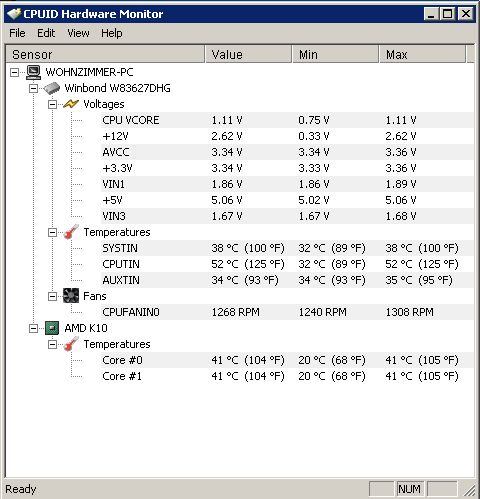Click the Voltages lightning bolt icon
This screenshot has width=480, height=499.
click(x=71, y=104)
